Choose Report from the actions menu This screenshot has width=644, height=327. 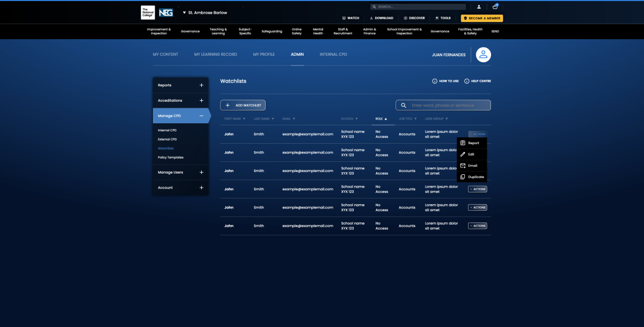tap(472, 143)
